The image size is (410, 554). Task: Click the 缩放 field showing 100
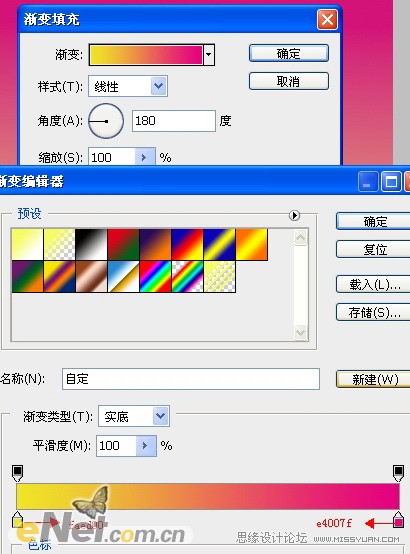click(x=112, y=157)
